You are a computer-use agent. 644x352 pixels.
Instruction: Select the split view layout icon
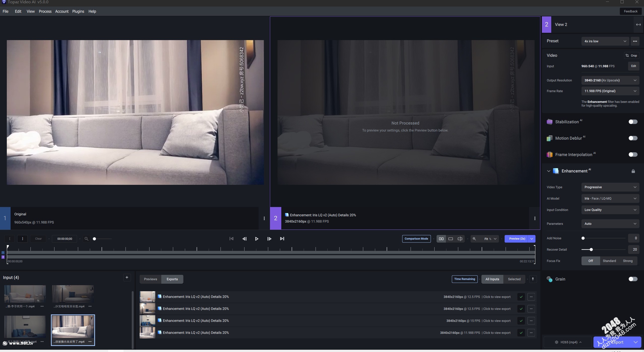(x=460, y=239)
